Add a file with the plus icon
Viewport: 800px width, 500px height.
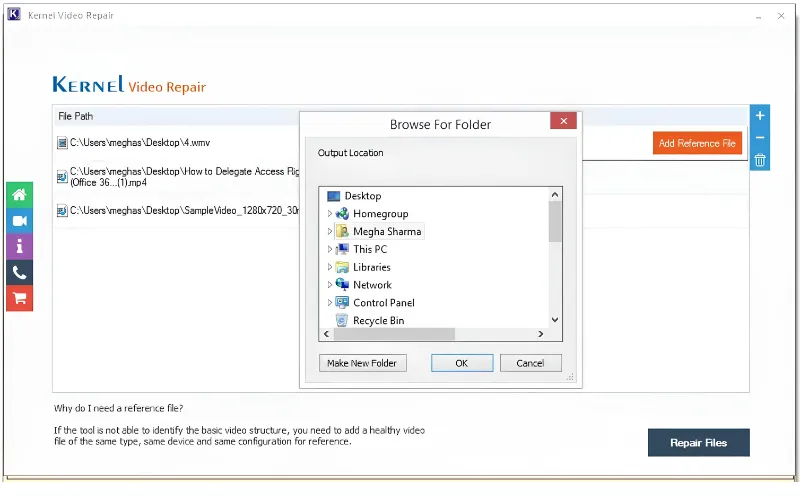[x=760, y=116]
